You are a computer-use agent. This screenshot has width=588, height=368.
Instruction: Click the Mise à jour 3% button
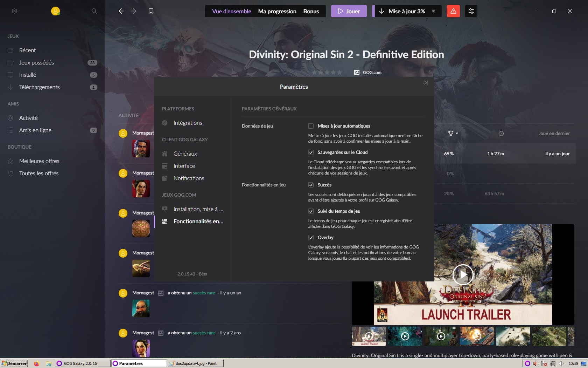click(x=403, y=11)
